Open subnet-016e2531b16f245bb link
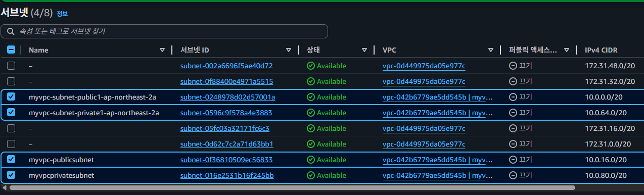This screenshot has width=644, height=195. pyautogui.click(x=227, y=175)
